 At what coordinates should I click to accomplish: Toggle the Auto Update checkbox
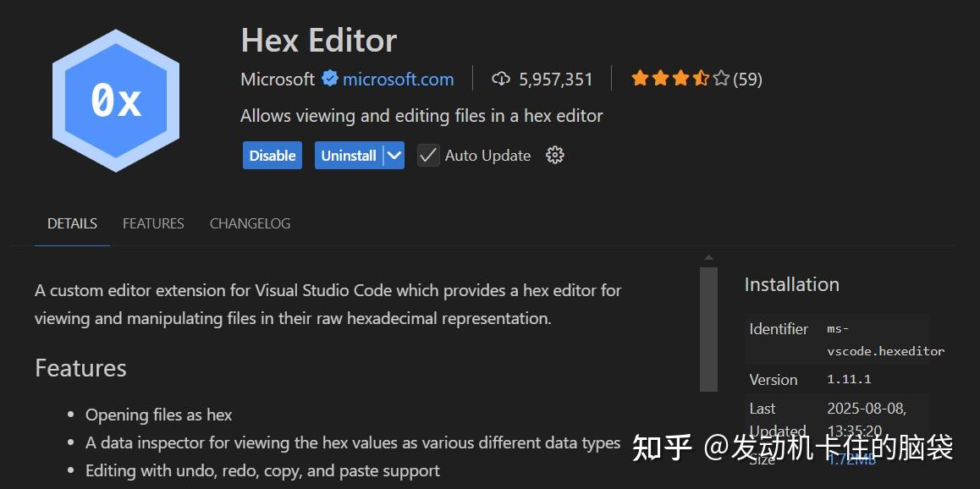(x=428, y=155)
